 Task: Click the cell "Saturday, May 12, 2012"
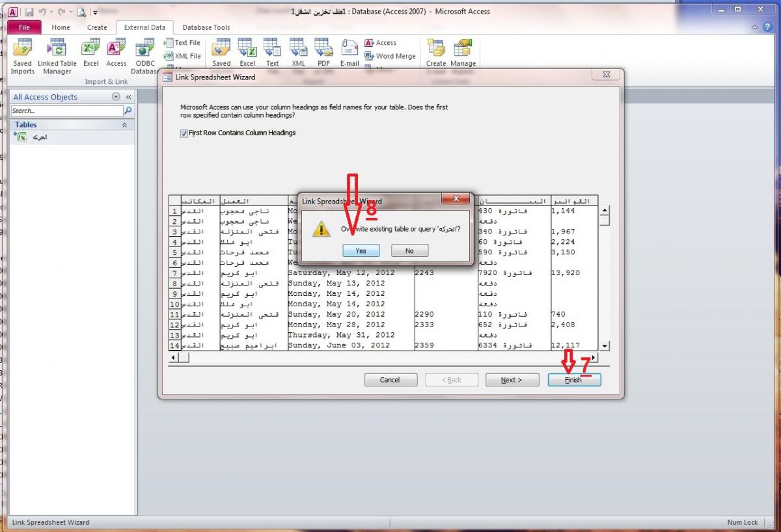tap(350, 273)
